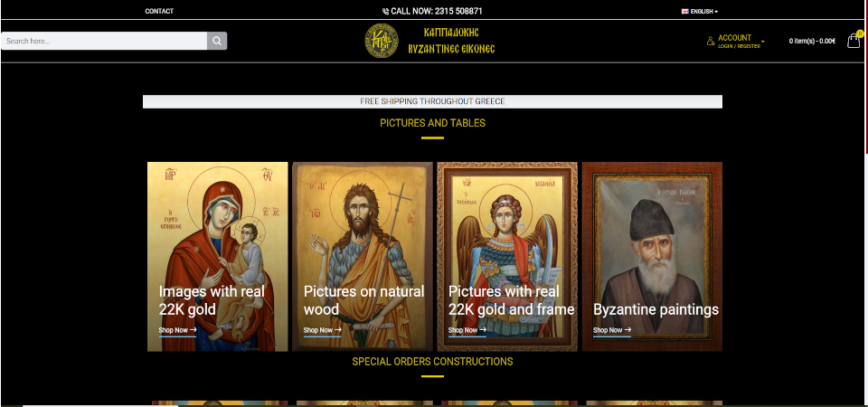This screenshot has height=407, width=868.
Task: Click the Pictures and Tables heading
Action: (x=432, y=123)
